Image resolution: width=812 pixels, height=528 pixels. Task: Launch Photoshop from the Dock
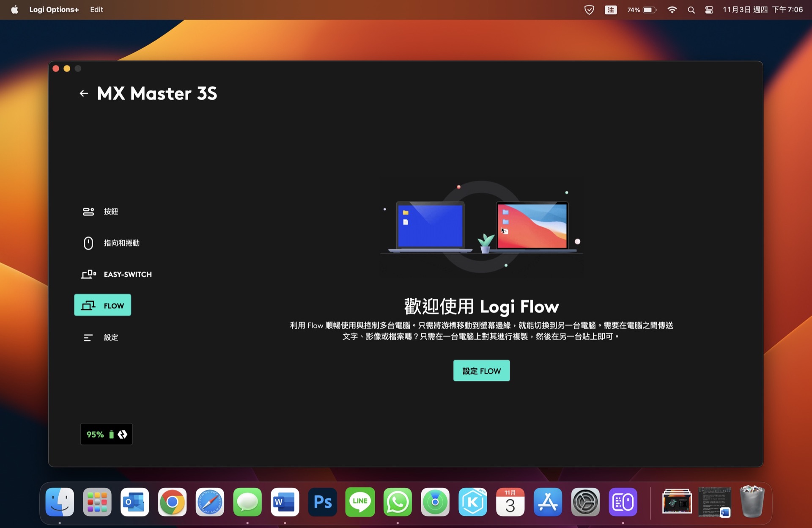(x=323, y=502)
